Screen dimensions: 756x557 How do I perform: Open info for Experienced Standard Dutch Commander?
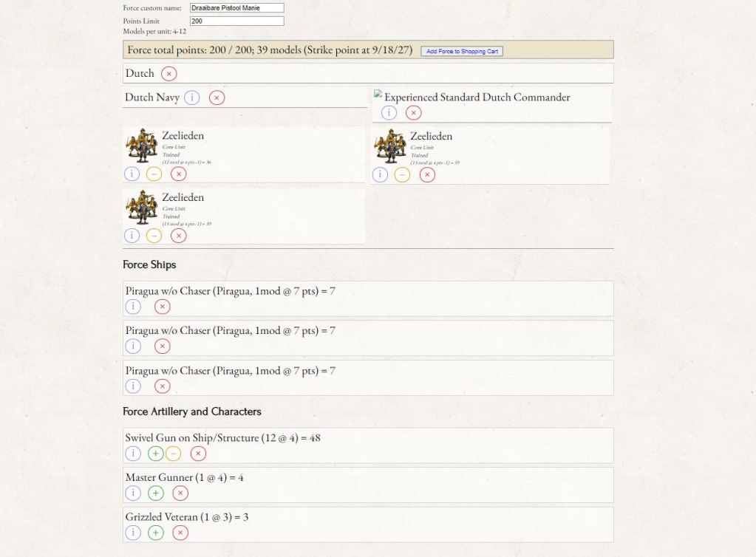(x=389, y=112)
